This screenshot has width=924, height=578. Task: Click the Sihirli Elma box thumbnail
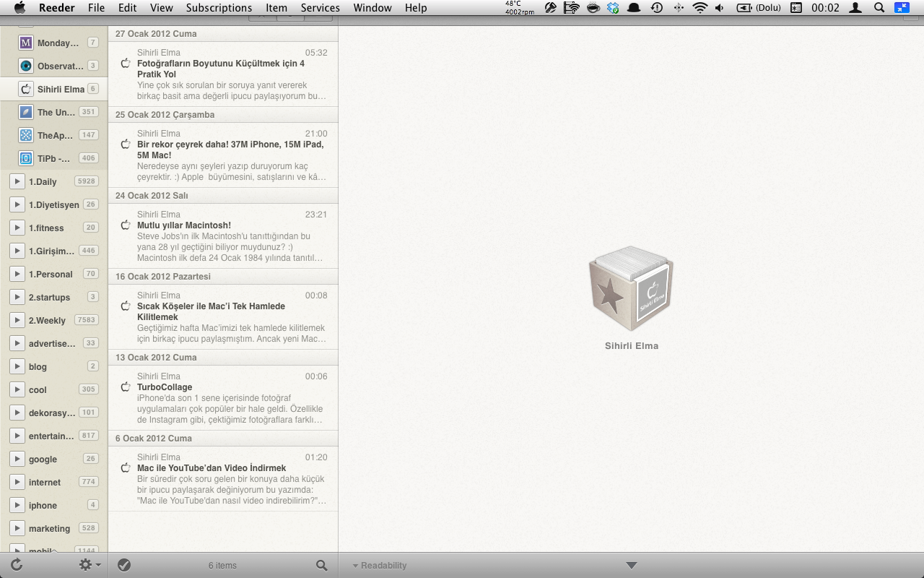coord(632,288)
